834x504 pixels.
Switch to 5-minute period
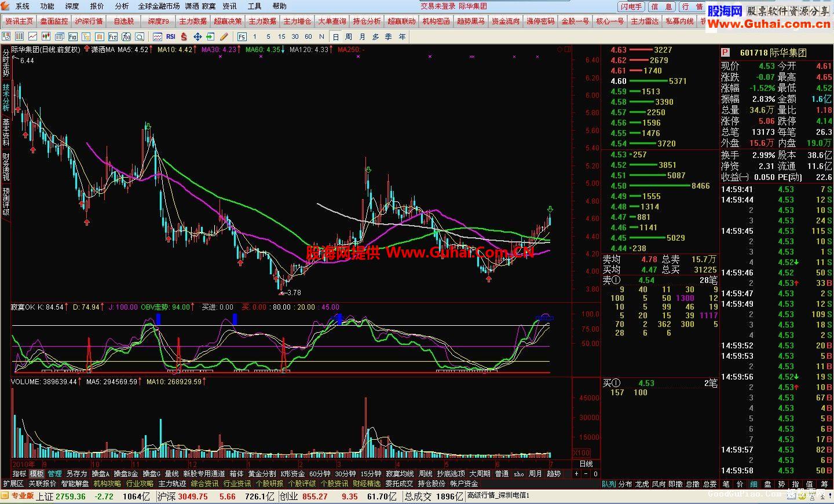[x=268, y=36]
